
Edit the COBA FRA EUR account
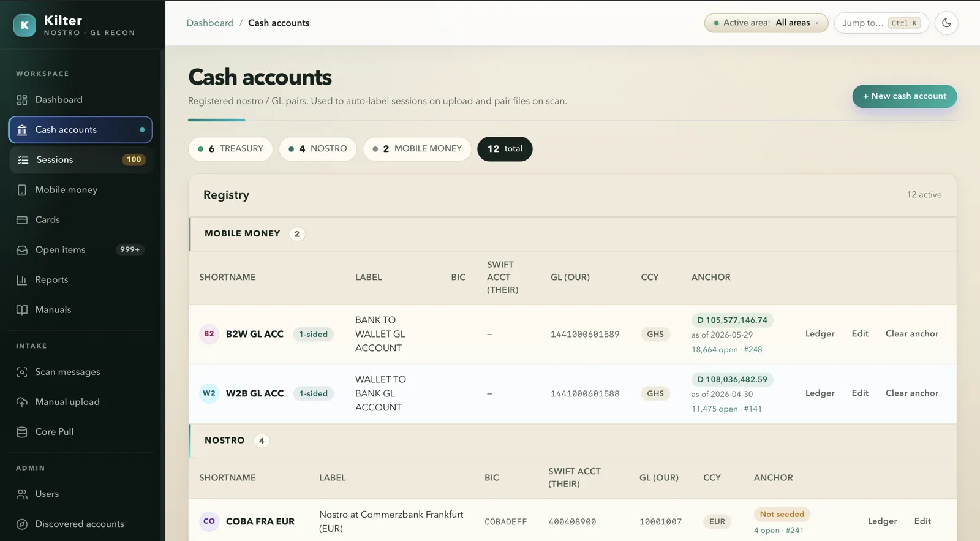point(922,521)
